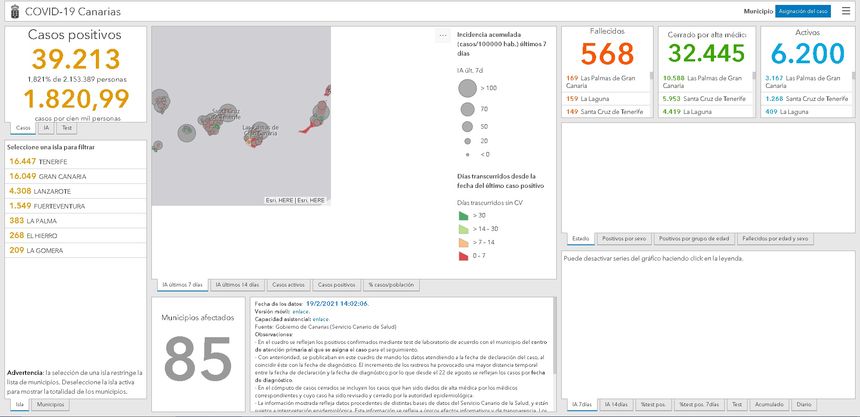
Task: Click the largest >100 incidence circle symbol
Action: (x=468, y=89)
